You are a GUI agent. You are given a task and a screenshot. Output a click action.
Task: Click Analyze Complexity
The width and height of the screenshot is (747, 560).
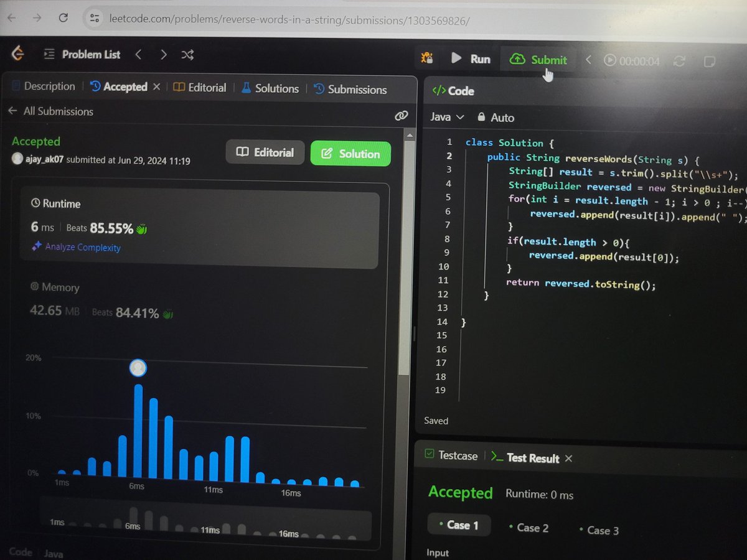pyautogui.click(x=77, y=247)
